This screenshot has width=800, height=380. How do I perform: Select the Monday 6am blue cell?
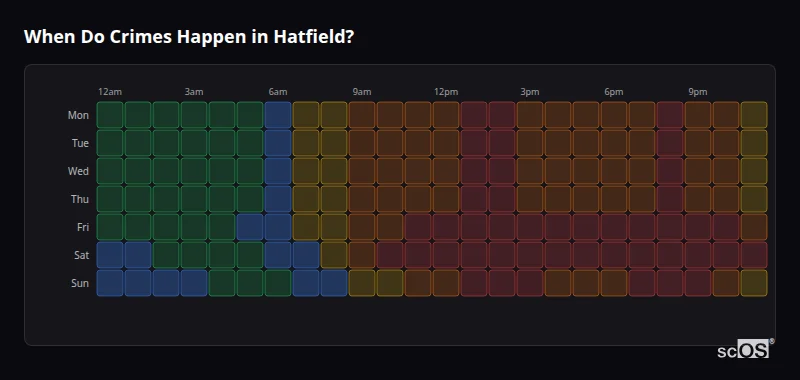(278, 115)
